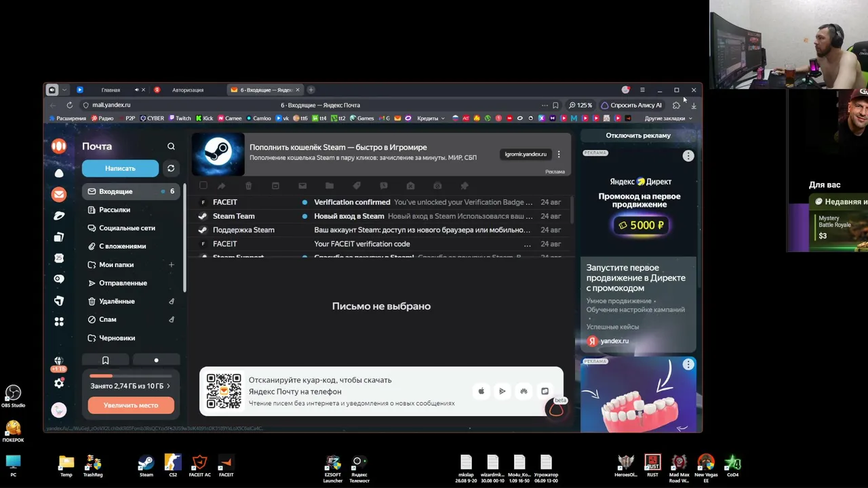Open the browser tab list dropdown
Image resolution: width=868 pixels, height=488 pixels.
click(64, 89)
